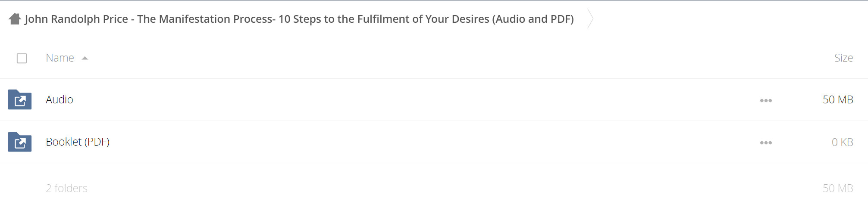Image resolution: width=868 pixels, height=208 pixels.
Task: Click the 50 MB total in summary row
Action: (x=838, y=188)
